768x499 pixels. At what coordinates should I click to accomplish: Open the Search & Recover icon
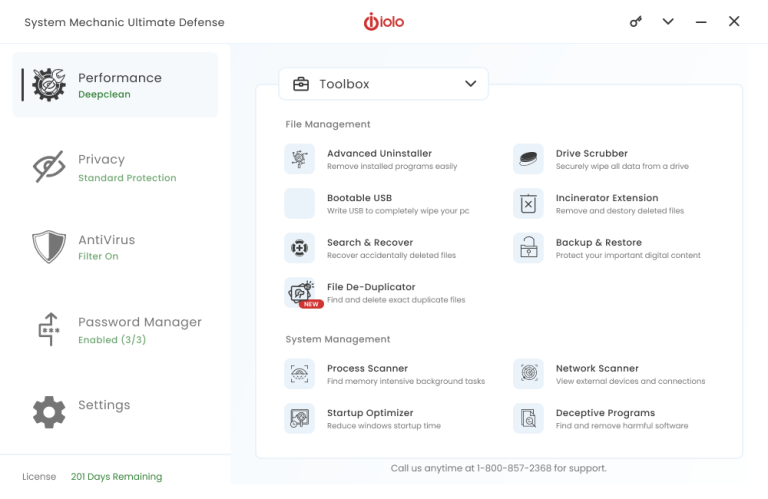click(x=299, y=248)
